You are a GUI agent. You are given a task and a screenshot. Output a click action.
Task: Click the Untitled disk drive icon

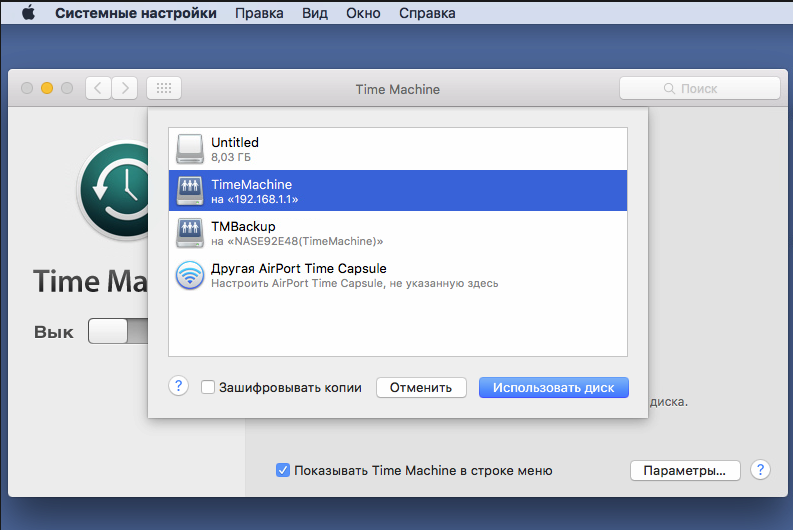tap(189, 149)
